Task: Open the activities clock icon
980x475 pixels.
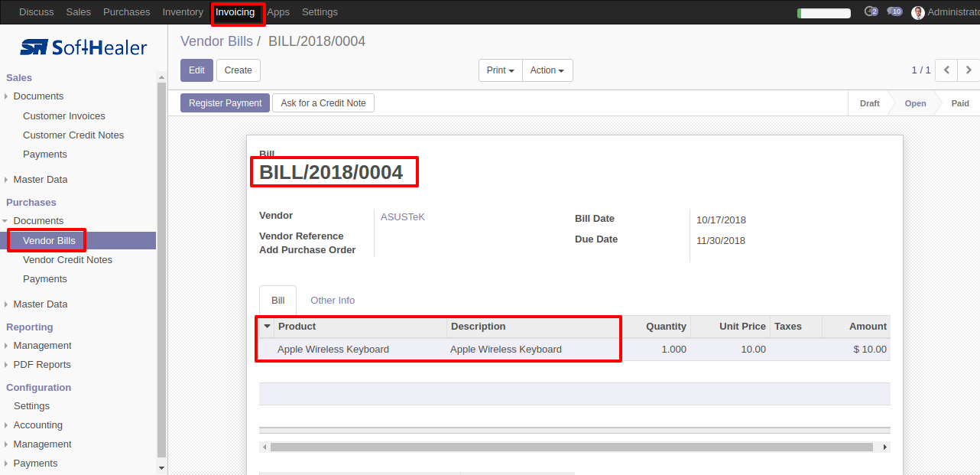Action: point(870,12)
